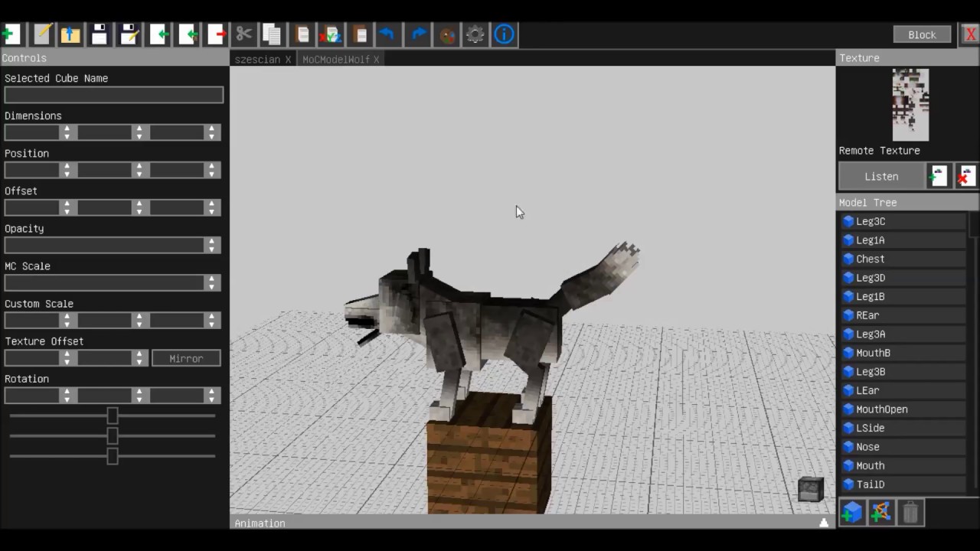Delete the selection with the trash icon
The height and width of the screenshot is (551, 980).
(x=910, y=512)
